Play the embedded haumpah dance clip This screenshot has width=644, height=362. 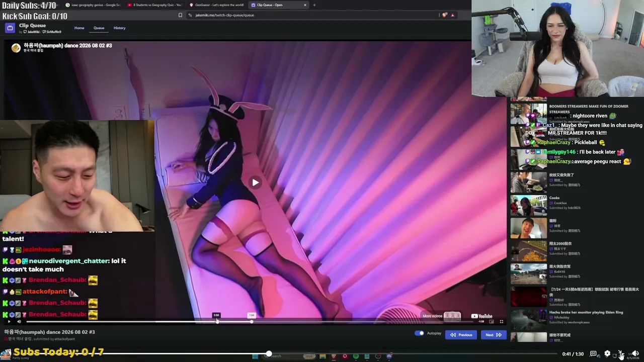click(256, 183)
